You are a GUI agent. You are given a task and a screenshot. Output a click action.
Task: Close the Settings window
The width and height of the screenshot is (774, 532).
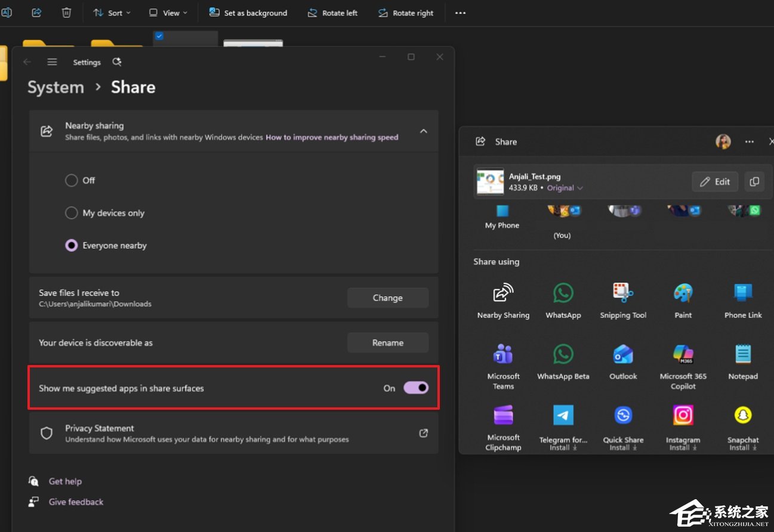[440, 57]
